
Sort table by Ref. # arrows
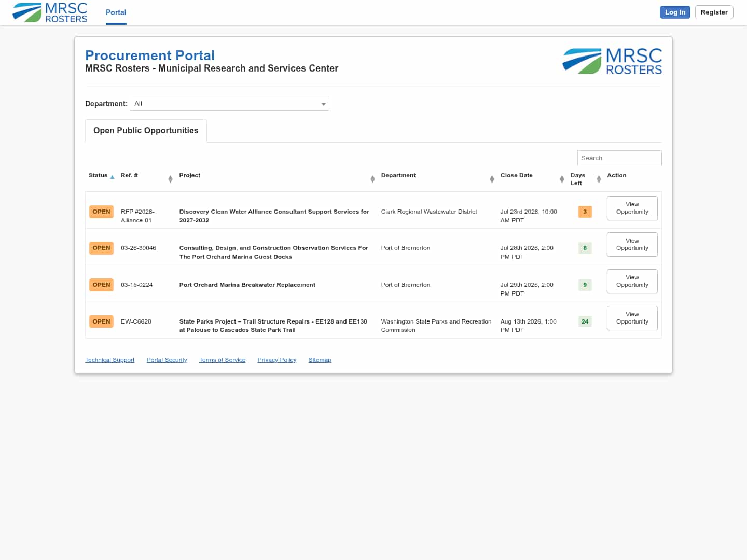[170, 179]
